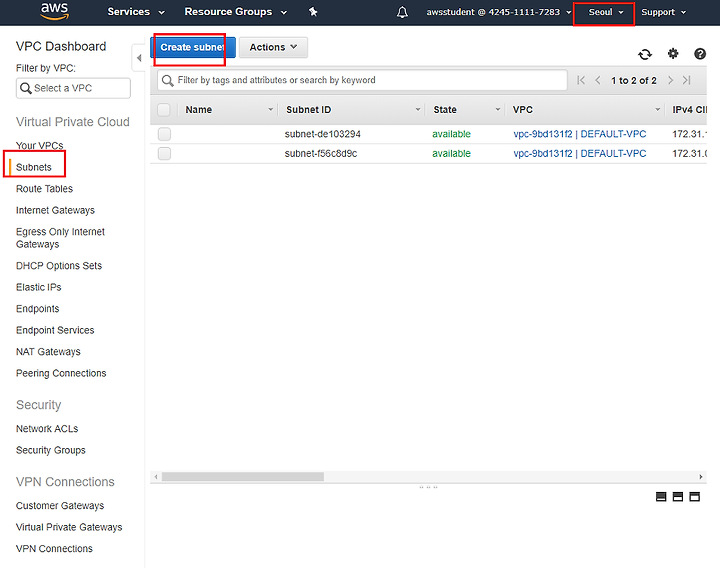
Task: Collapse the left navigation pane arrow
Action: [x=139, y=58]
